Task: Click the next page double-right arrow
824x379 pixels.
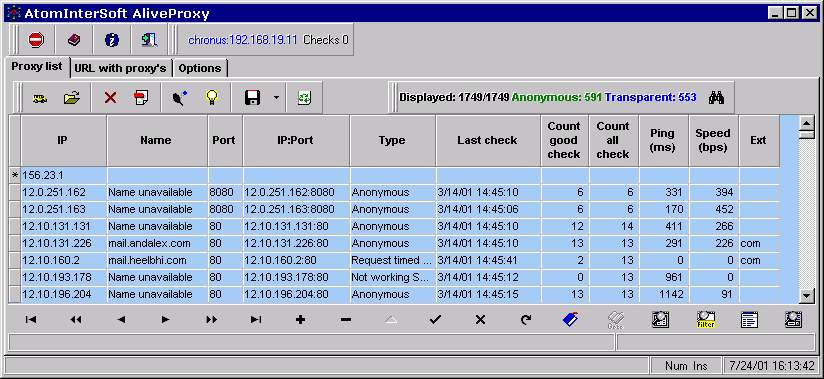Action: [211, 320]
